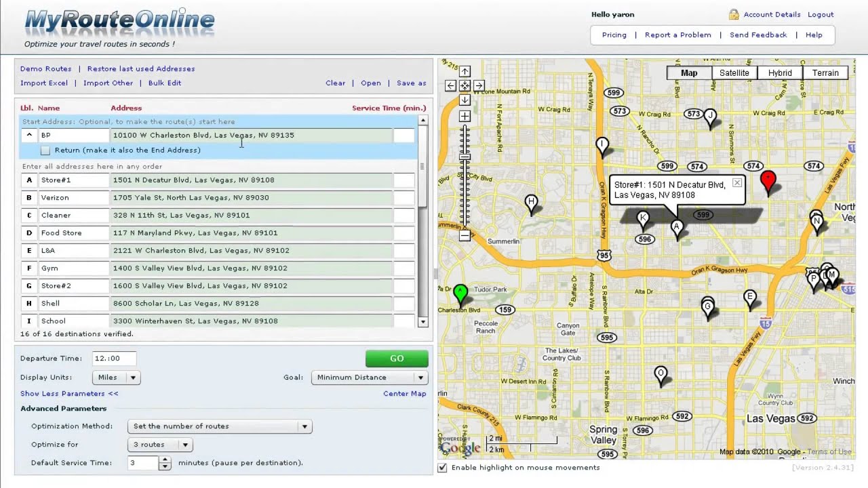Image resolution: width=868 pixels, height=488 pixels.
Task: Switch to the Terrain view tab
Action: (x=825, y=73)
